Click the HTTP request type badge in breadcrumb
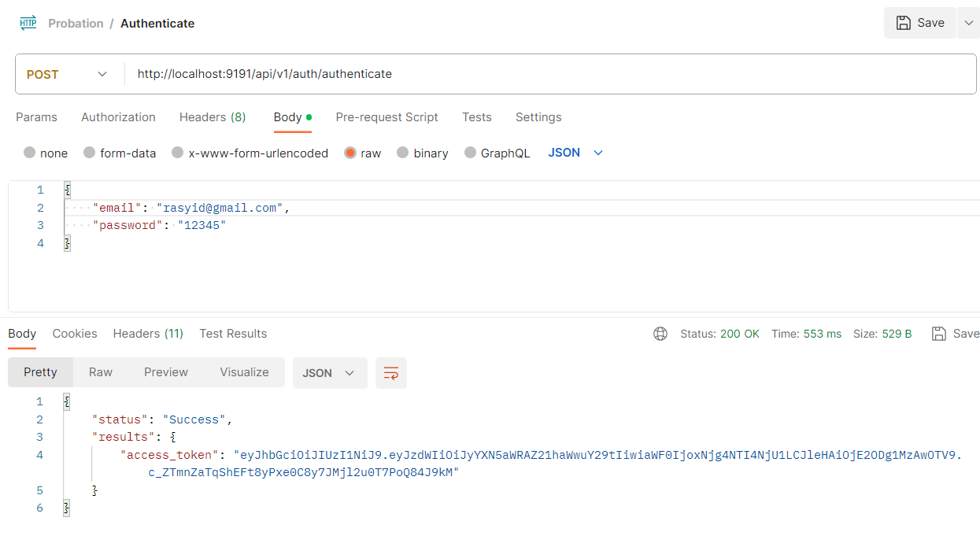The image size is (980, 558). point(28,22)
